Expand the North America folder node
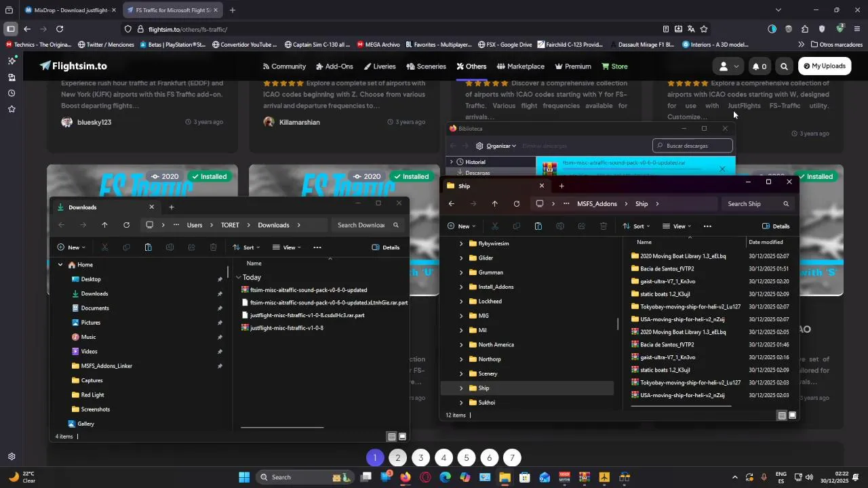 [462, 345]
